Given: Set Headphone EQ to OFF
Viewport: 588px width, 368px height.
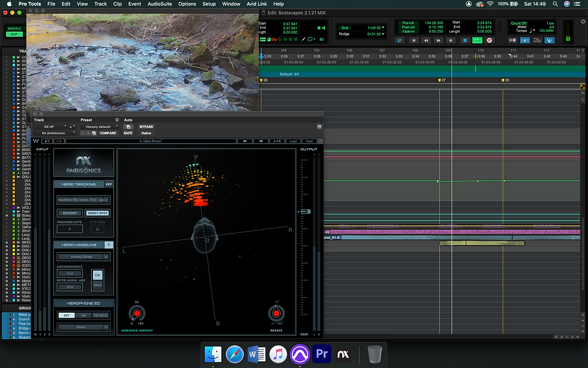Looking at the screenshot, I should click(x=67, y=316).
